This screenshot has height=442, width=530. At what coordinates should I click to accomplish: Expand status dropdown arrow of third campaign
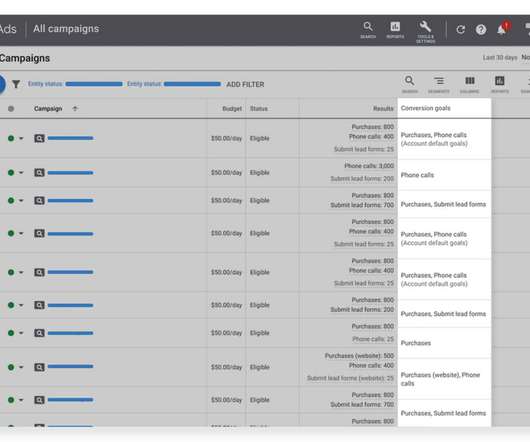(x=21, y=201)
